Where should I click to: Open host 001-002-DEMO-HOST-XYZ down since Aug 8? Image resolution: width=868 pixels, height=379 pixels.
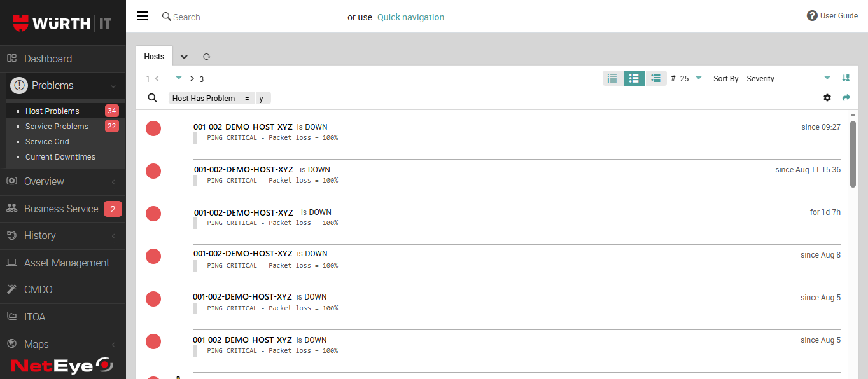[243, 253]
